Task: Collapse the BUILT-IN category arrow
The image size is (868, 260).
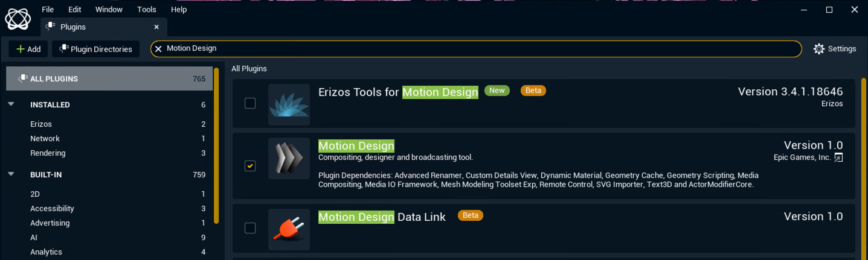Action: [11, 174]
